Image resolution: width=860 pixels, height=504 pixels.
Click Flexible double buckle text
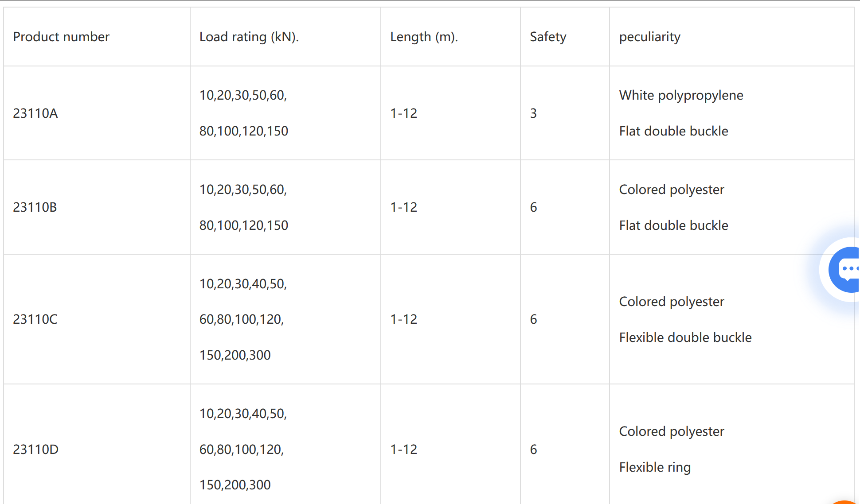(685, 337)
